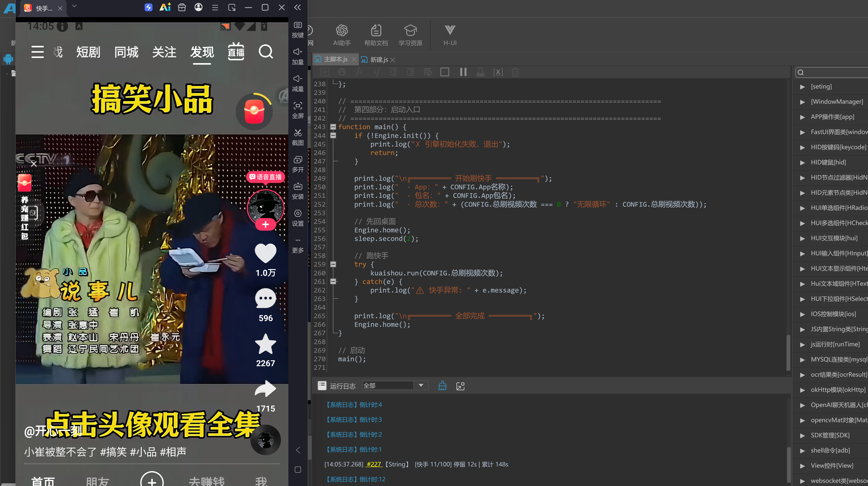Select the 同城 tab in Kuaishou
The width and height of the screenshot is (868, 486).
tap(126, 52)
